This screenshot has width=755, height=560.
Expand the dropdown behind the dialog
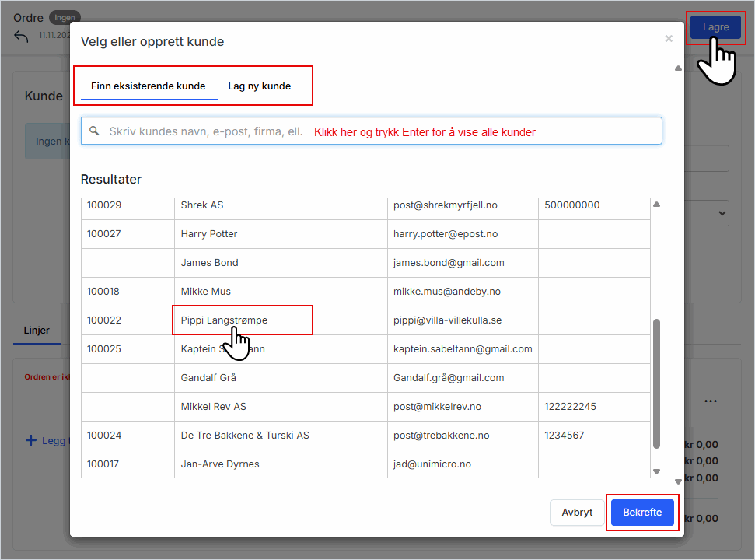[720, 212]
